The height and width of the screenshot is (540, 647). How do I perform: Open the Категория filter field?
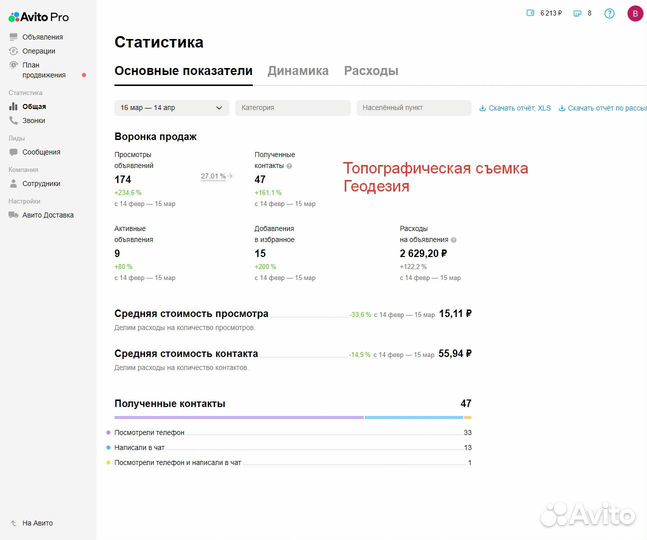pos(293,108)
